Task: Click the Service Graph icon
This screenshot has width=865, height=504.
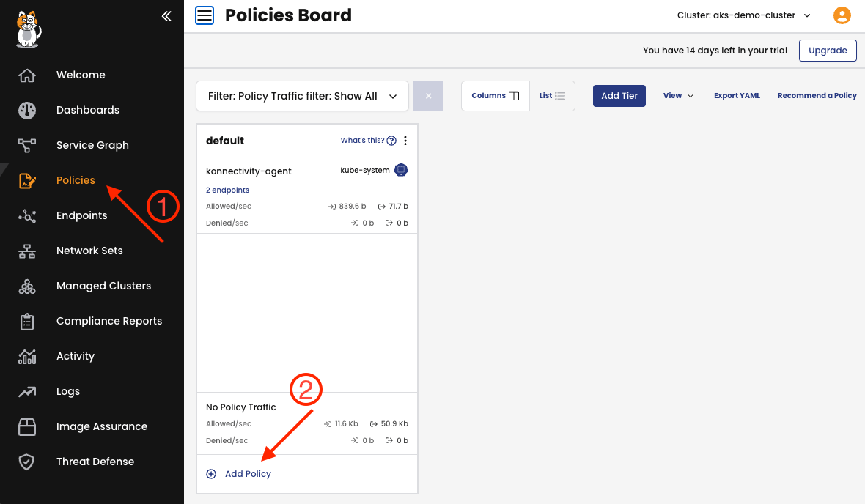Action: pyautogui.click(x=27, y=146)
